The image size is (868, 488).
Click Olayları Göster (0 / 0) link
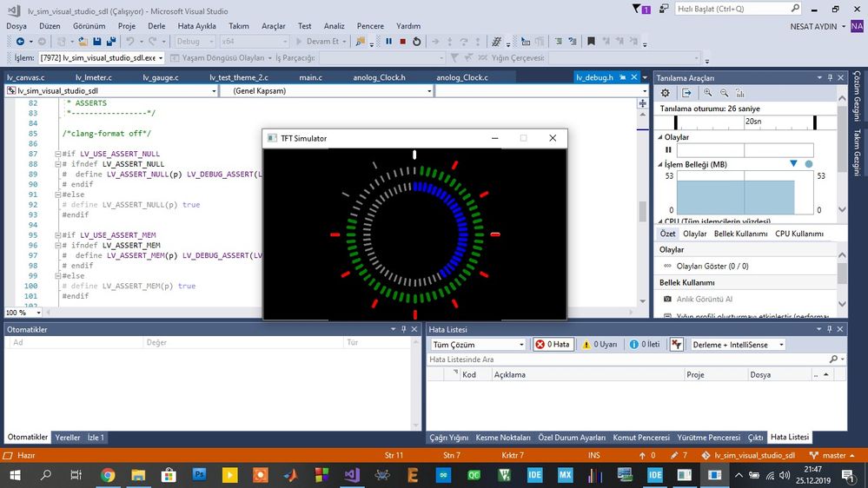coord(712,266)
